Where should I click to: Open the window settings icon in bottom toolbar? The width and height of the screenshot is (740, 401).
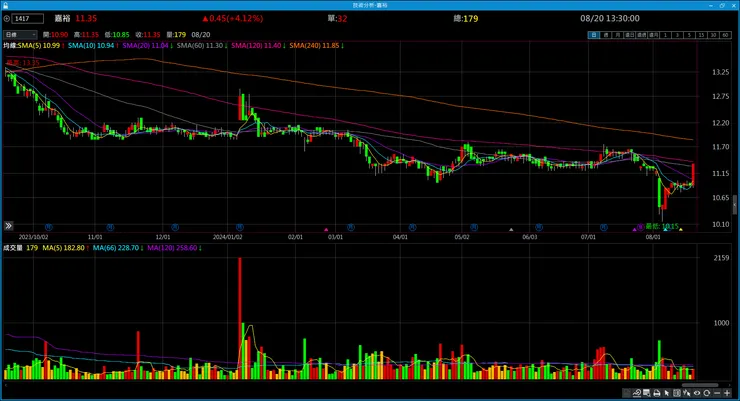point(647,393)
